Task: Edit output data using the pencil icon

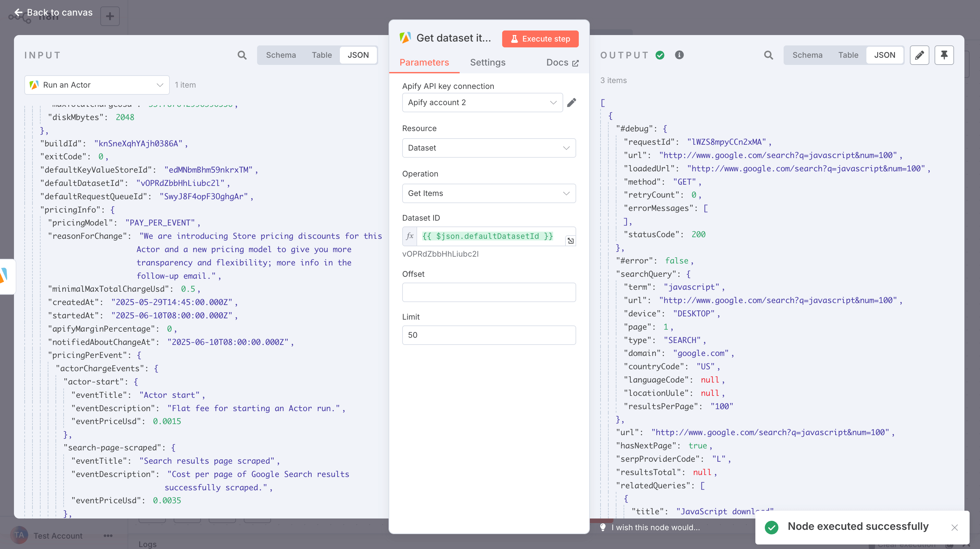Action: [920, 55]
